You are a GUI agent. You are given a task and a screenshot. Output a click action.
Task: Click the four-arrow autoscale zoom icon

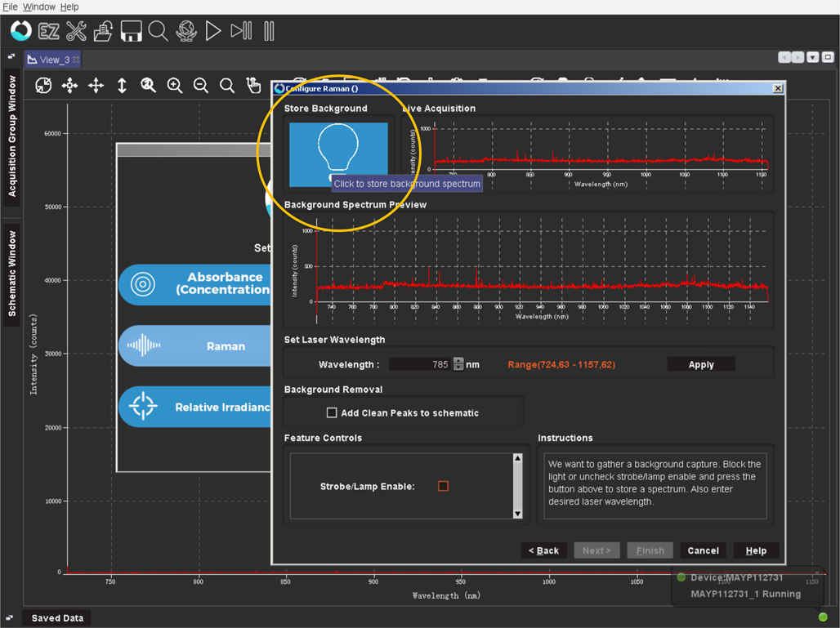click(69, 85)
